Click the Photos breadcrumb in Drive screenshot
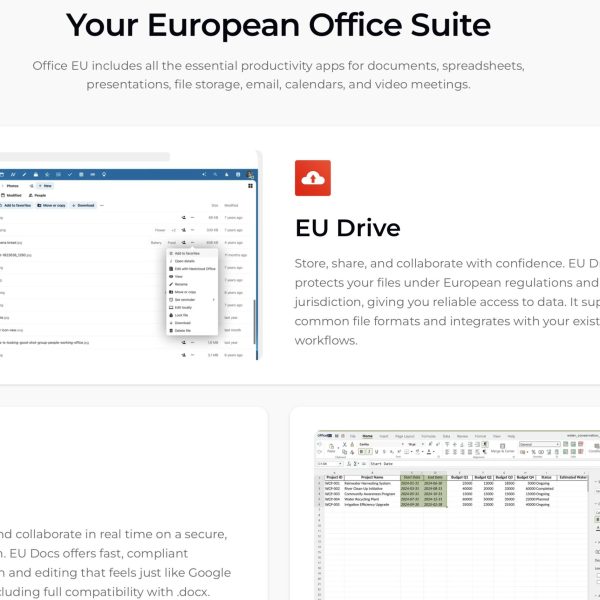Viewport: 600px width, 600px height. click(x=12, y=186)
